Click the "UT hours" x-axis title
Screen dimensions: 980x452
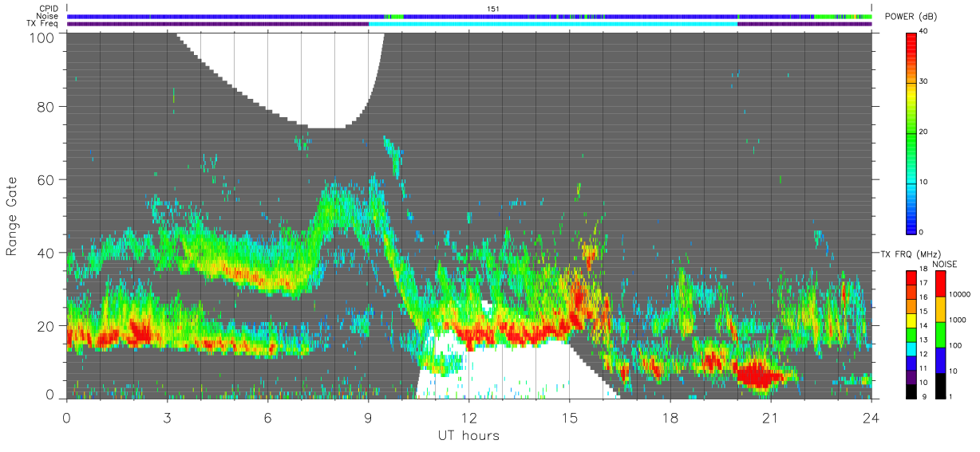(468, 436)
